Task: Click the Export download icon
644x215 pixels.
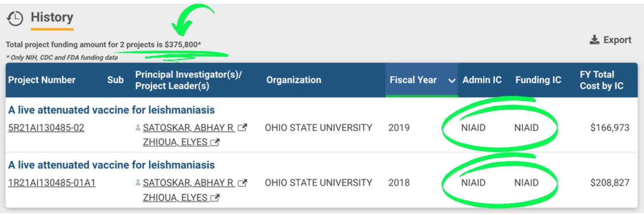Action: (x=594, y=40)
